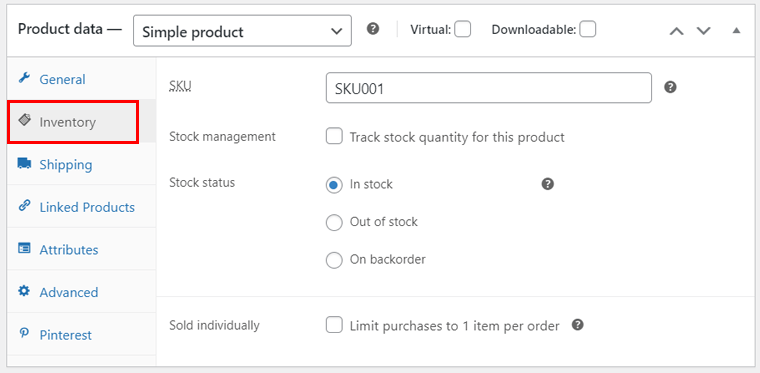760x373 pixels.
Task: Open the Pinterest tab
Action: (81, 335)
